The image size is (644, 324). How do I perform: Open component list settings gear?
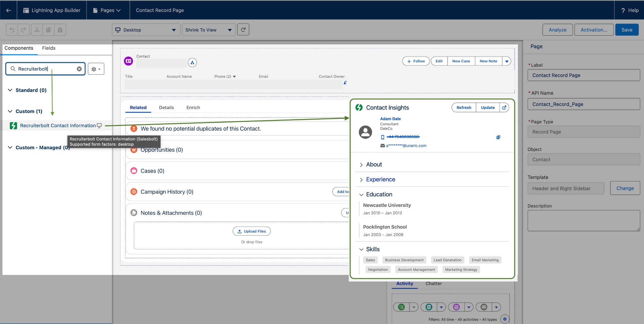tap(96, 69)
